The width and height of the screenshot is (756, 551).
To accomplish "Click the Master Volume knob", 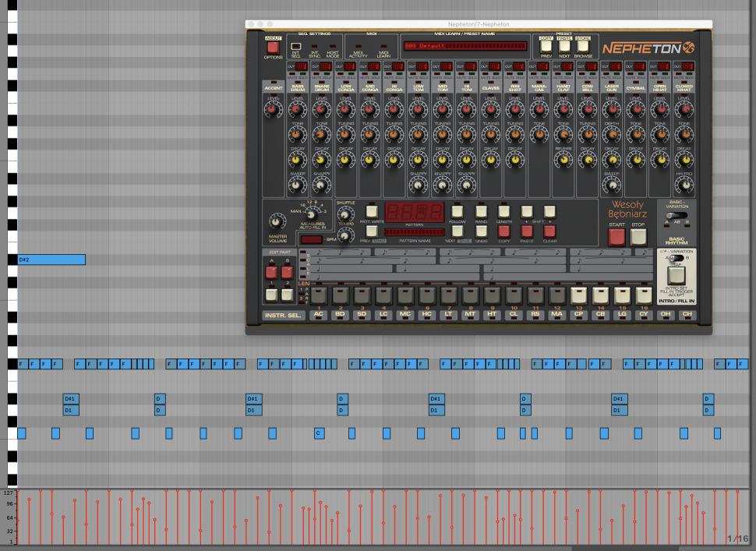I will tap(277, 222).
